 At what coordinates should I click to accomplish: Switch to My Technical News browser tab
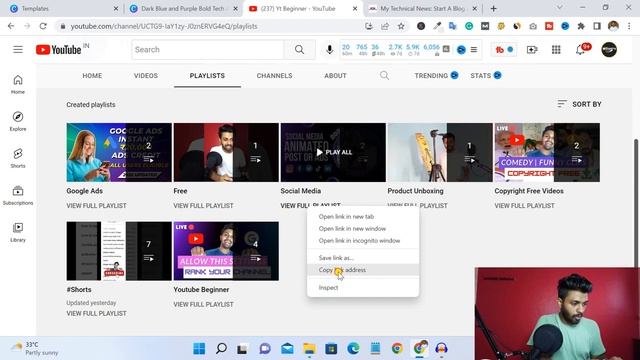pos(422,8)
